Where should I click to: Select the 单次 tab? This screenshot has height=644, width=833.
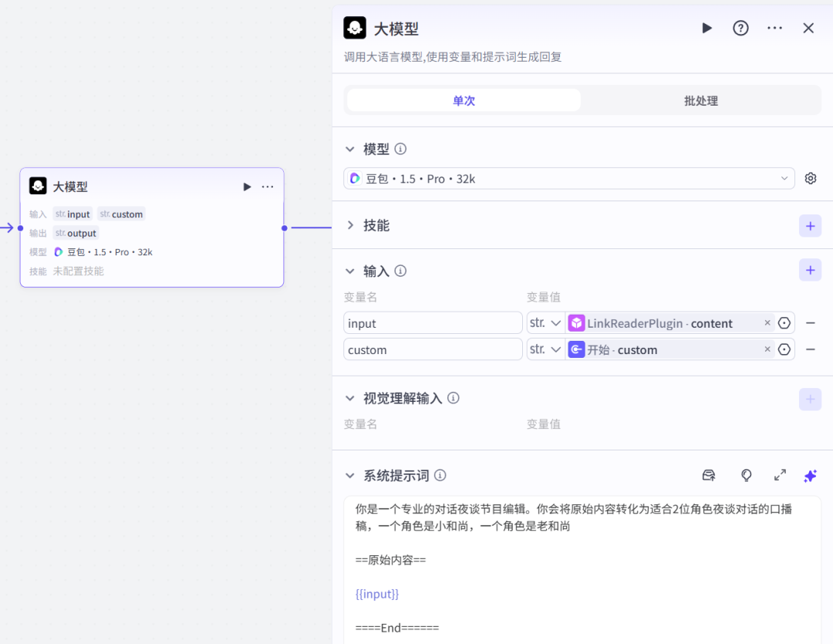coord(463,99)
